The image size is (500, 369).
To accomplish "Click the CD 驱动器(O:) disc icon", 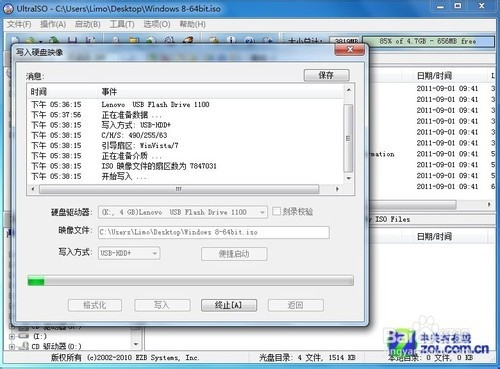I will point(23,346).
